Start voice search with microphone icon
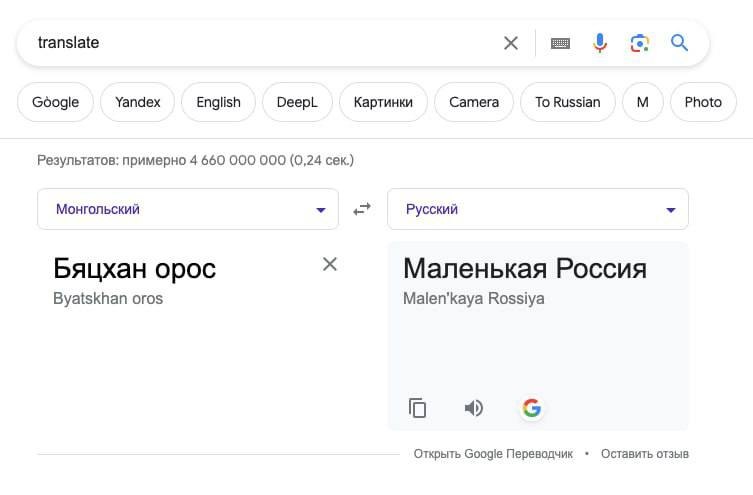 click(x=599, y=43)
